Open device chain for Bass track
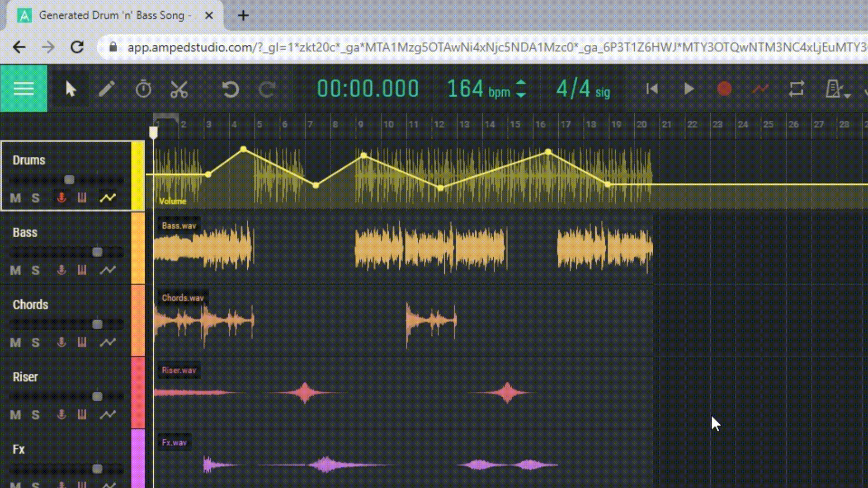This screenshot has height=488, width=868. (82, 270)
